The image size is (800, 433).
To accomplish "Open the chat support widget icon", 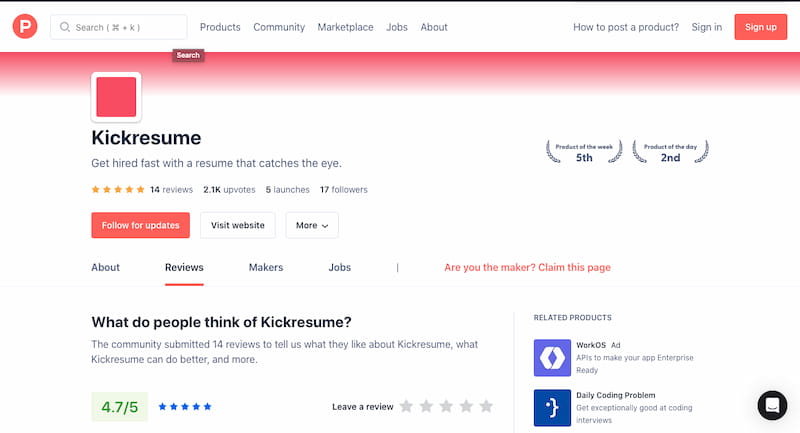I will pyautogui.click(x=772, y=405).
